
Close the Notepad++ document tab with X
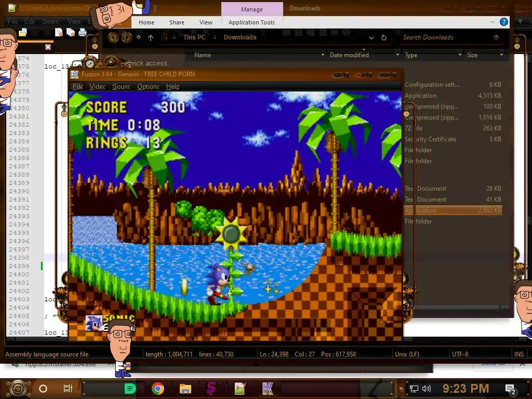[48, 47]
